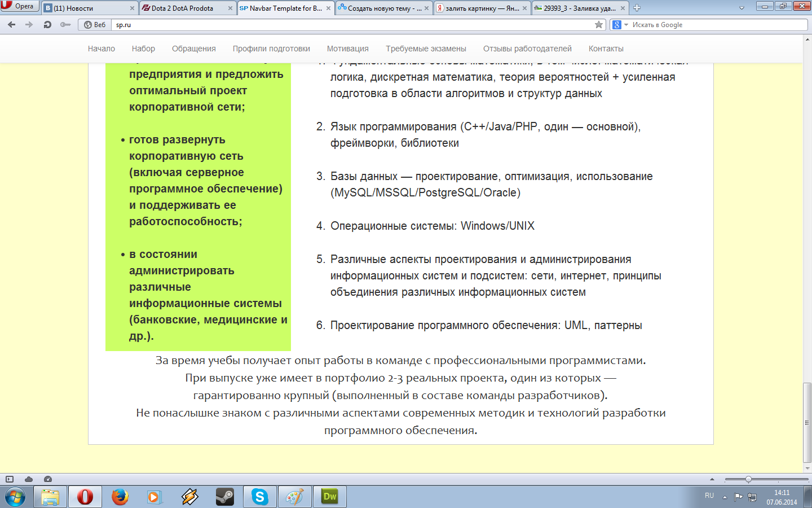Open the залить картинку Яндекс tab
Image resolution: width=812 pixels, height=508 pixels.
click(482, 8)
